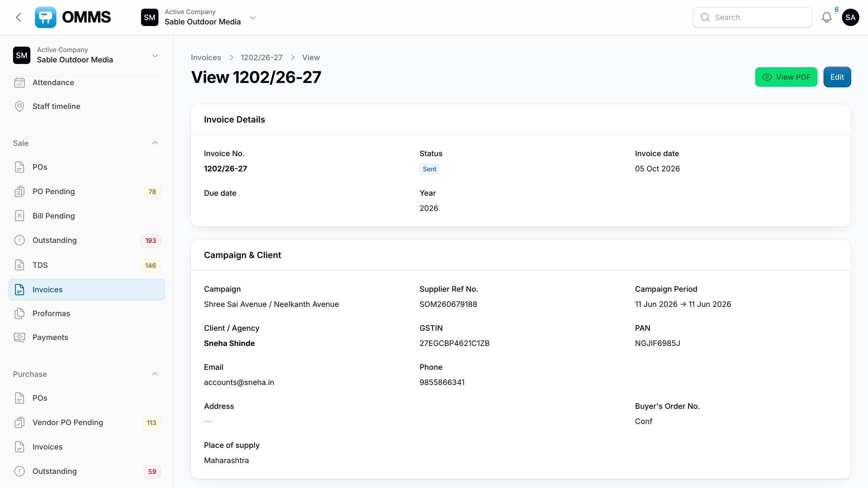This screenshot has width=868, height=488.
Task: Focus the Search input field
Action: (752, 17)
